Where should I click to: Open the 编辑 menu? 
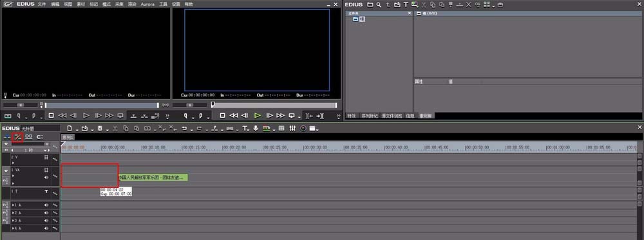click(x=55, y=4)
